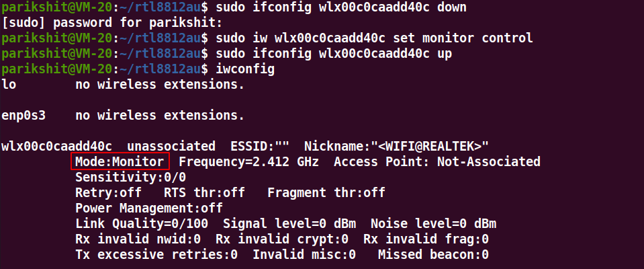Click the 'Link Quality=0/100' text

tap(141, 224)
